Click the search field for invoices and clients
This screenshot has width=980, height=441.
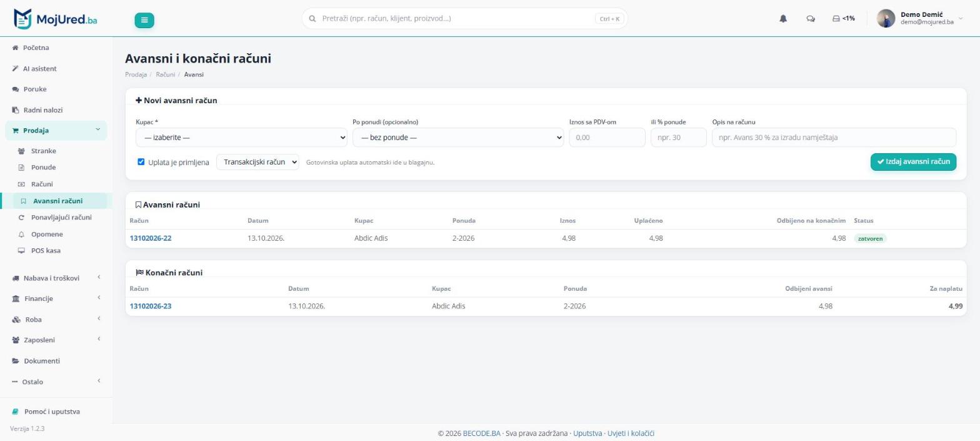[x=464, y=19]
